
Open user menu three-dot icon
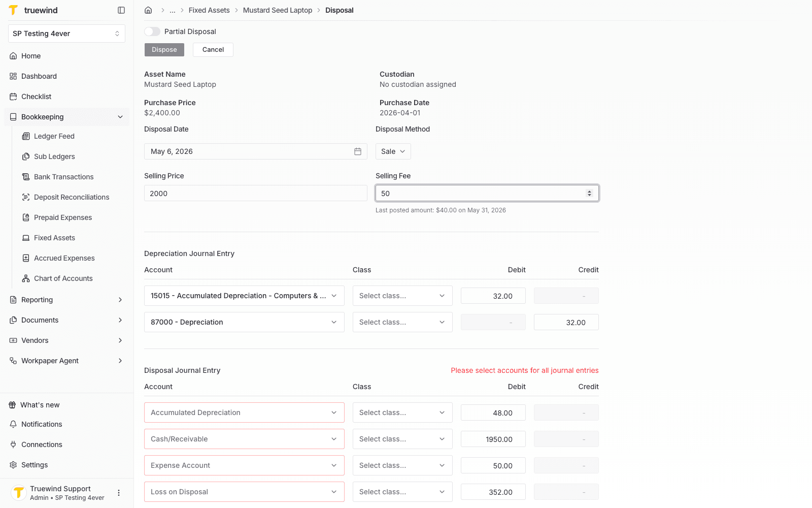[x=119, y=493]
